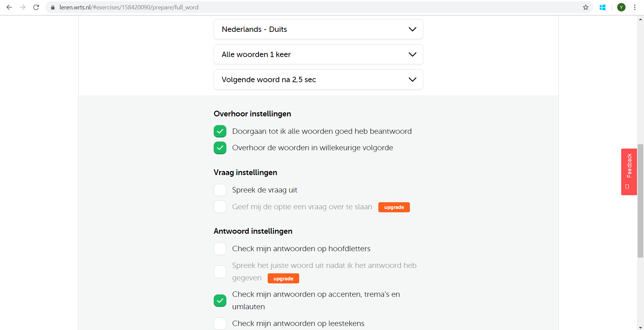Open the Alle woorden 1 keer dropdown

tap(318, 55)
